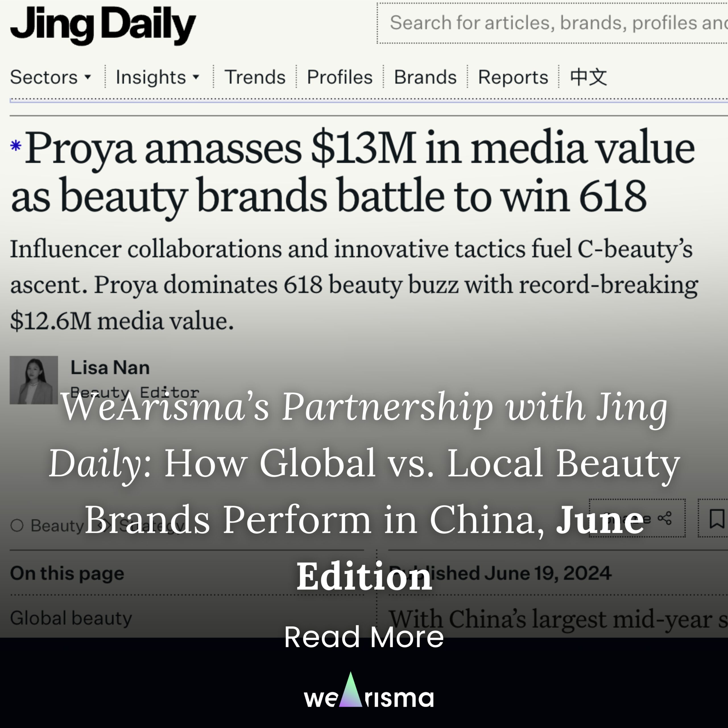The image size is (728, 728).
Task: Click the Proya amasses $13M headline
Action: coord(353,171)
